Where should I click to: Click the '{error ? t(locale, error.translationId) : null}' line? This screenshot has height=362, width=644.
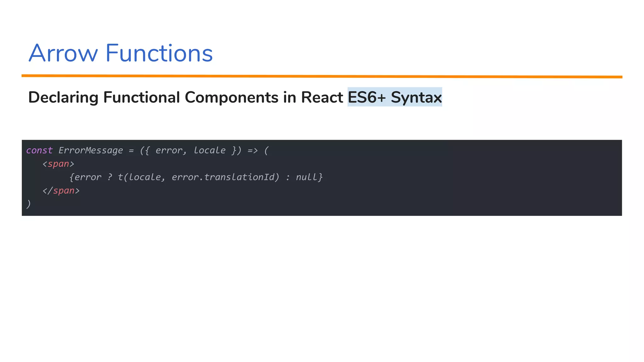196,177
